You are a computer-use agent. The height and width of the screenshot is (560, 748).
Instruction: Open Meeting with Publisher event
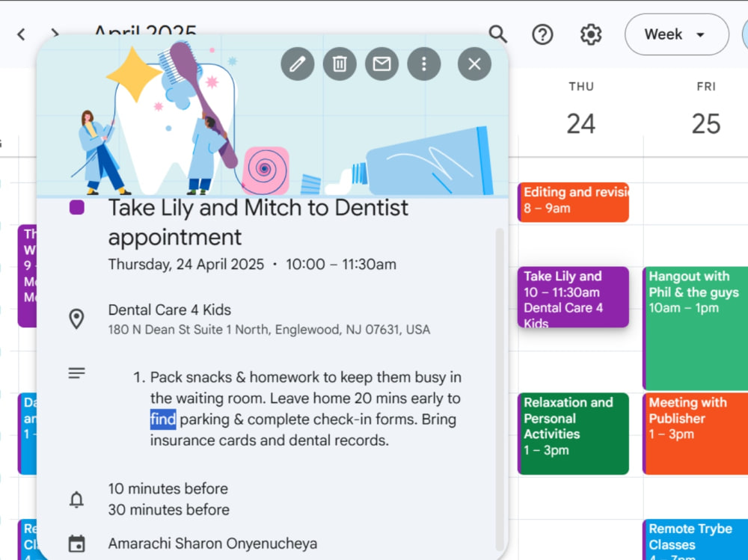point(695,434)
